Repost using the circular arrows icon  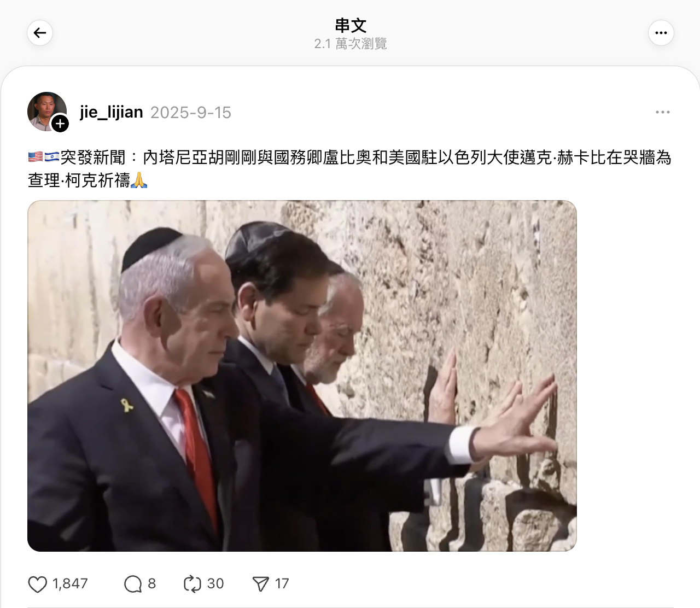[x=192, y=584]
